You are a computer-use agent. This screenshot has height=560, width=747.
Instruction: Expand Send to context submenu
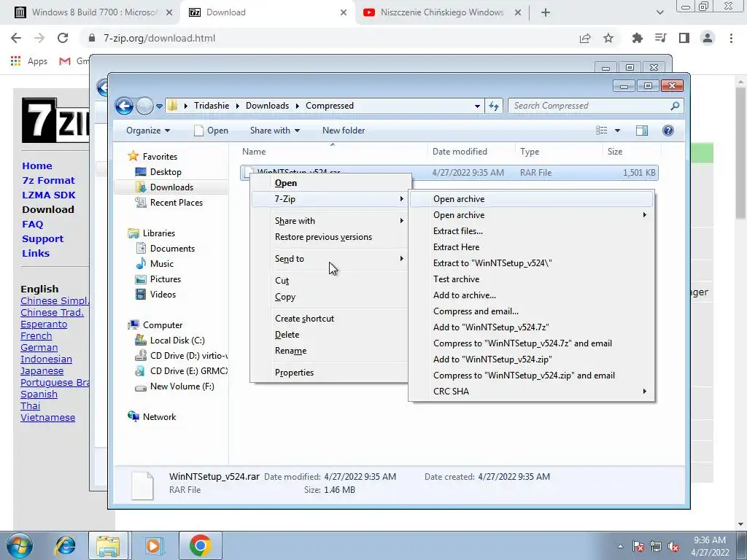(329, 259)
